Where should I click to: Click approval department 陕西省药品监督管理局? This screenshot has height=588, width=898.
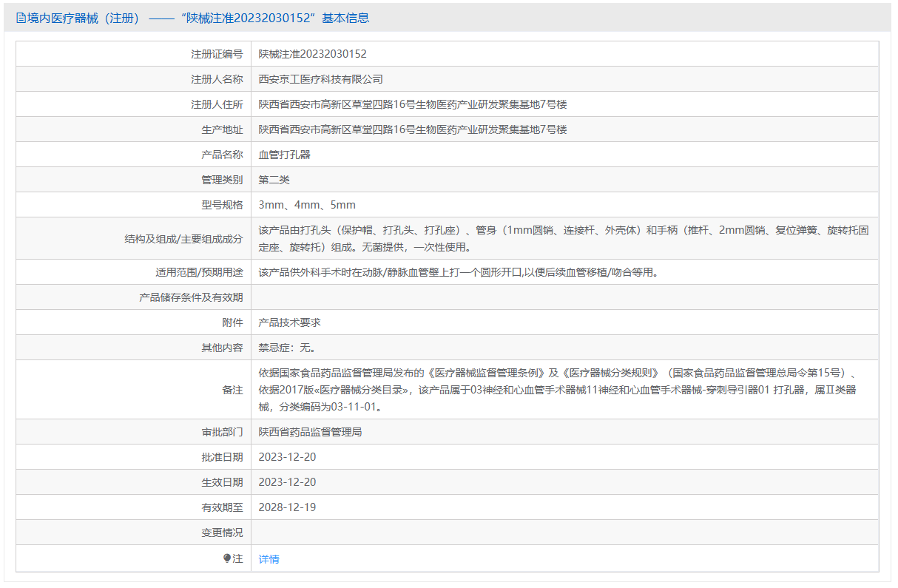[x=310, y=432]
